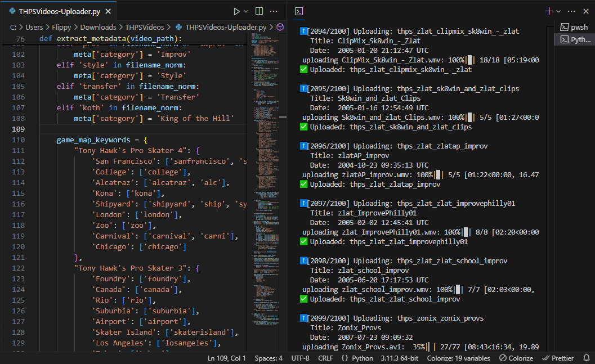Viewport: 595px width, 364px height.
Task: Run the Python file with play icon
Action: (x=236, y=11)
